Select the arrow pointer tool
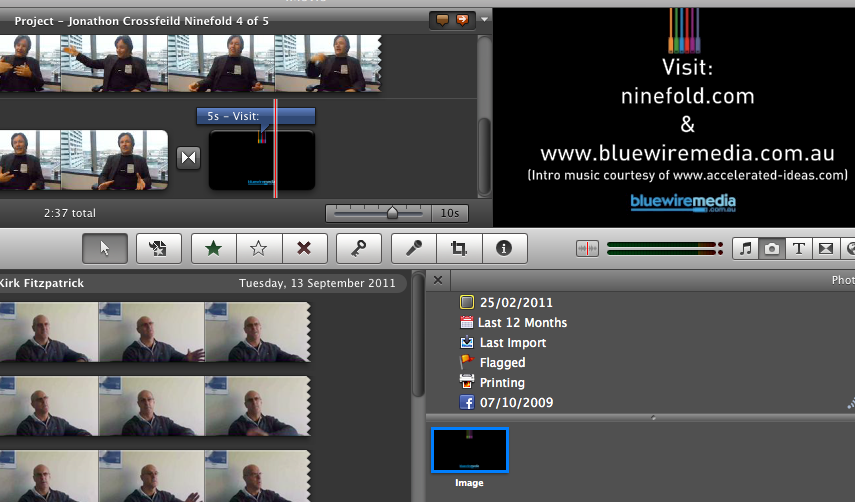Viewport: 855px width, 502px height. click(x=105, y=249)
